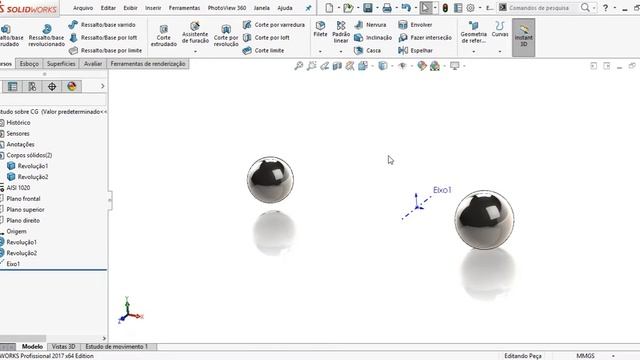Switch to the Esboço tab
Screen dimensions: 640x360
[29, 64]
